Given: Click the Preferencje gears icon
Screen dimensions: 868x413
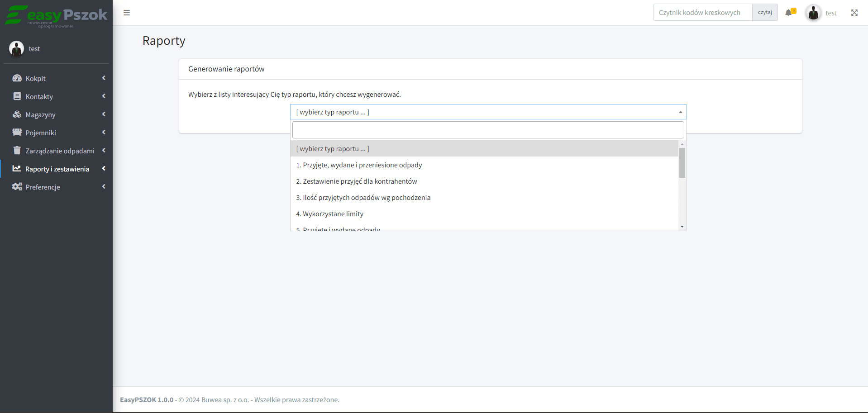Looking at the screenshot, I should 17,187.
